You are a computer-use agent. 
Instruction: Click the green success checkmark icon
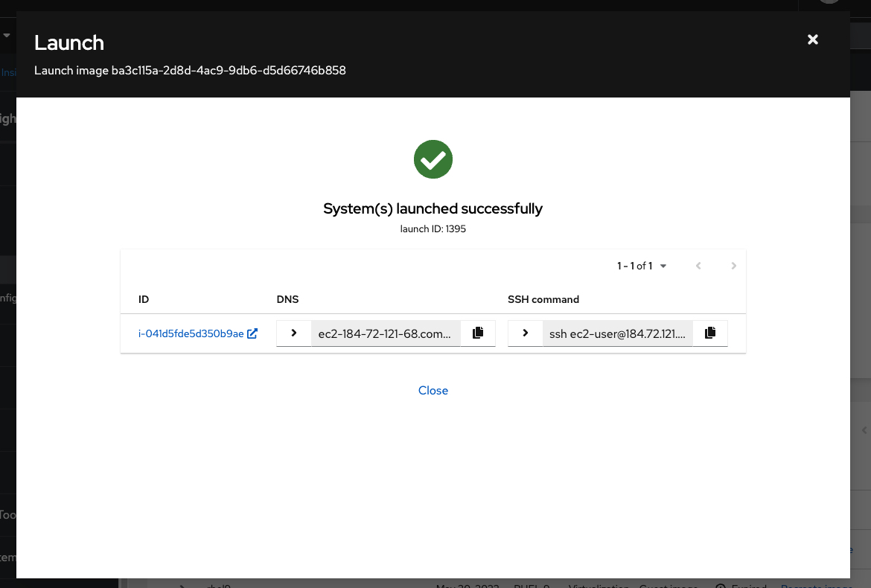tap(433, 159)
